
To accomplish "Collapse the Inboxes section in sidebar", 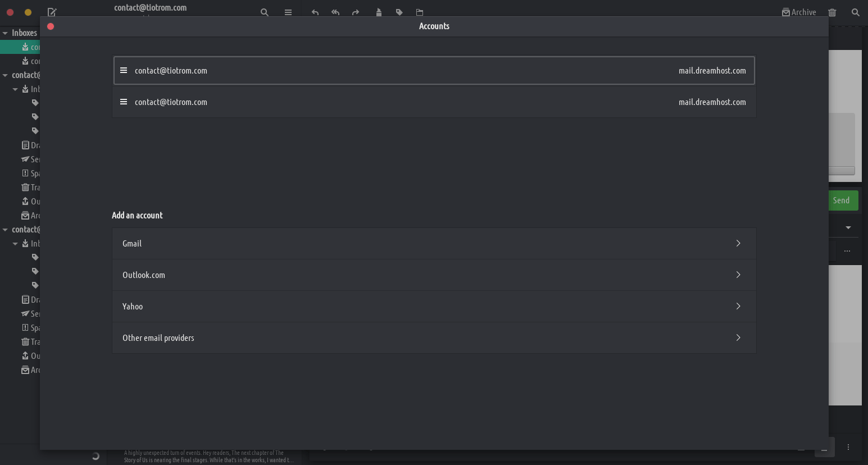I will pos(5,33).
